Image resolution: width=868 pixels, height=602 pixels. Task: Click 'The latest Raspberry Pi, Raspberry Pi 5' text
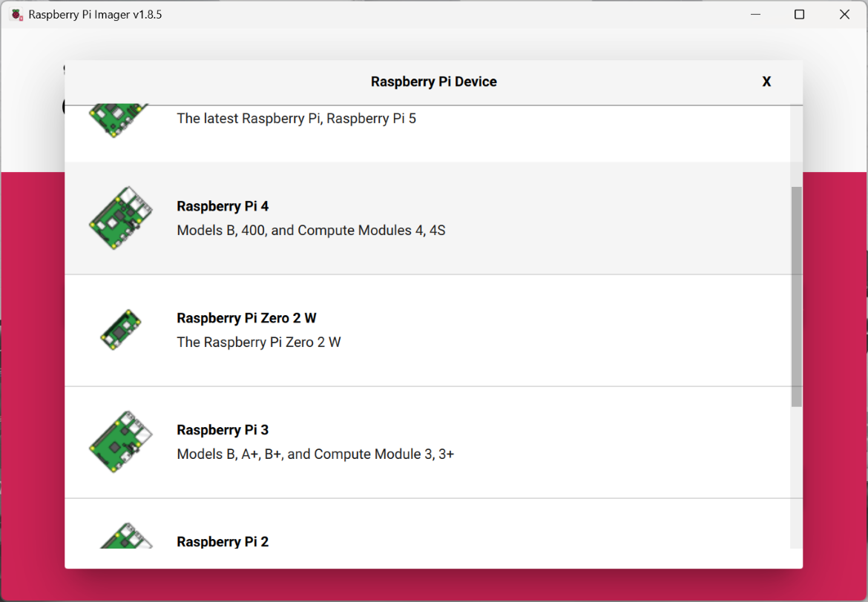[x=296, y=119]
